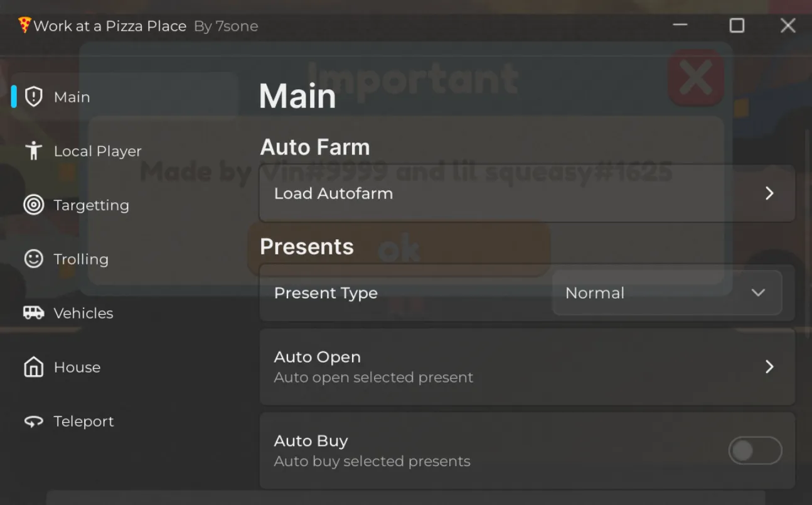Click the Targetting bullseye icon
Image resolution: width=812 pixels, height=505 pixels.
tap(33, 205)
